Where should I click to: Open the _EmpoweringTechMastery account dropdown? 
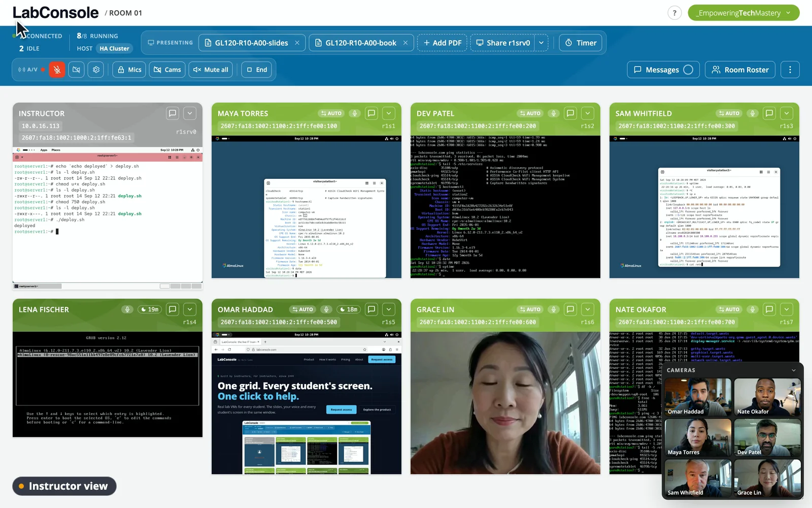tap(743, 13)
